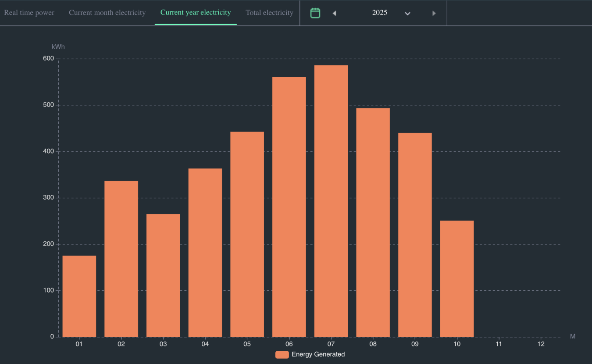Select the June (06) bar
This screenshot has width=592, height=364.
pyautogui.click(x=289, y=207)
